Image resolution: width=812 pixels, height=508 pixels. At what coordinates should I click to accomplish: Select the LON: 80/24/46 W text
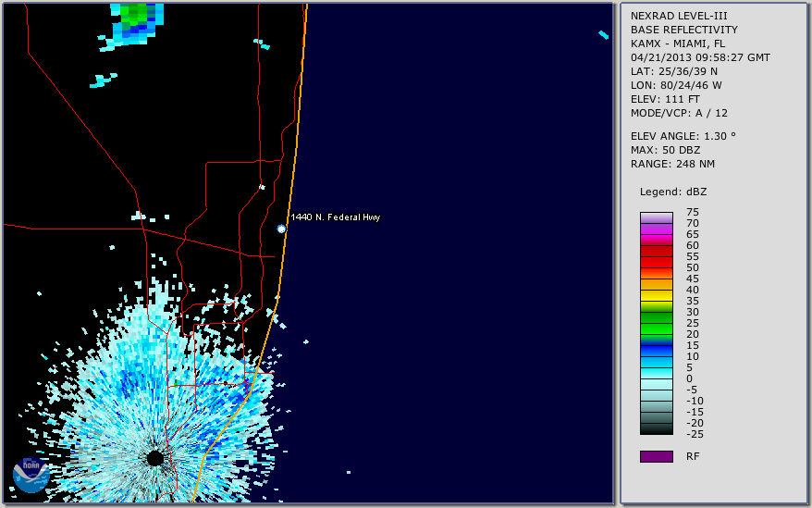pyautogui.click(x=676, y=85)
